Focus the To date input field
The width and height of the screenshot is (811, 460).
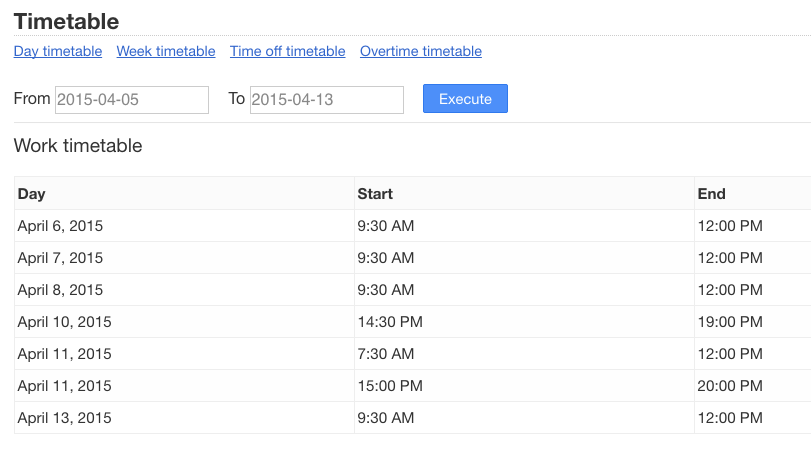point(326,100)
